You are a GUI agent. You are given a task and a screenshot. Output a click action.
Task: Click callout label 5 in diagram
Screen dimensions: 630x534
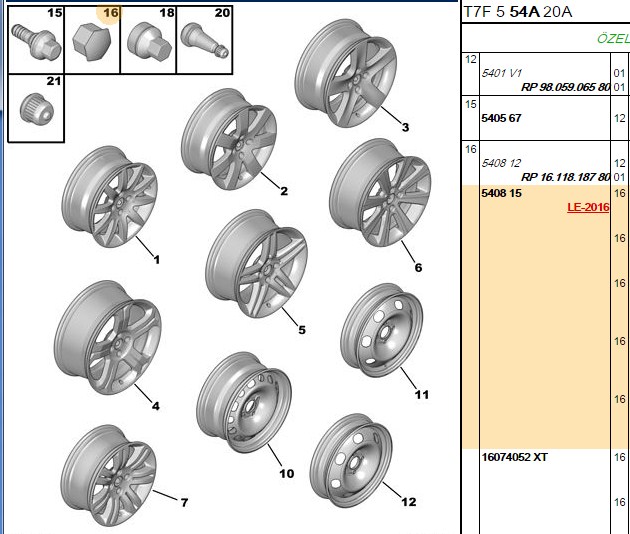[302, 330]
